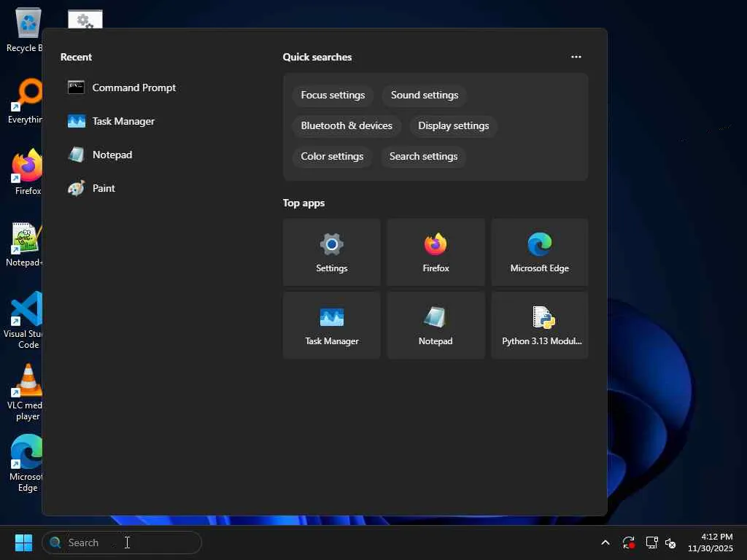Launch Notepad tile in Top apps
Viewport: 747px width, 560px height.
pos(436,325)
